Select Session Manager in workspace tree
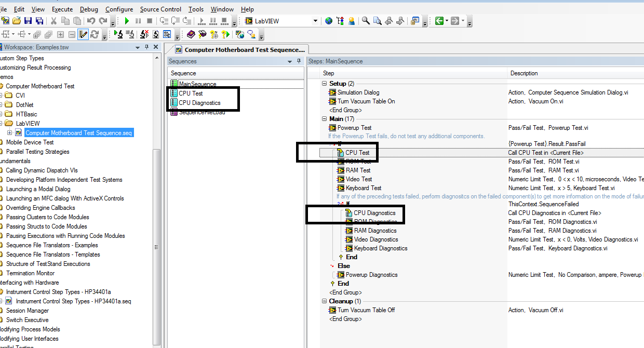Image resolution: width=644 pixels, height=348 pixels. tap(27, 311)
